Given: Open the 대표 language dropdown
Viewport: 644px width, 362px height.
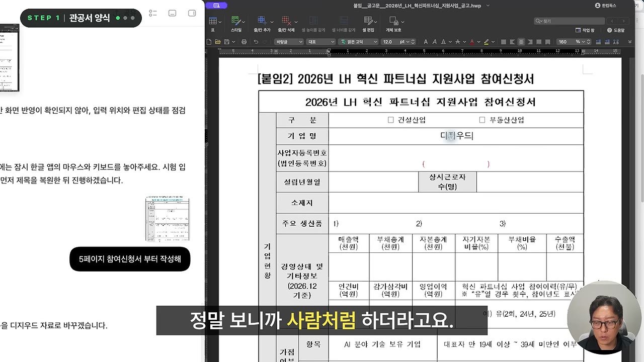Looking at the screenshot, I should pyautogui.click(x=321, y=42).
